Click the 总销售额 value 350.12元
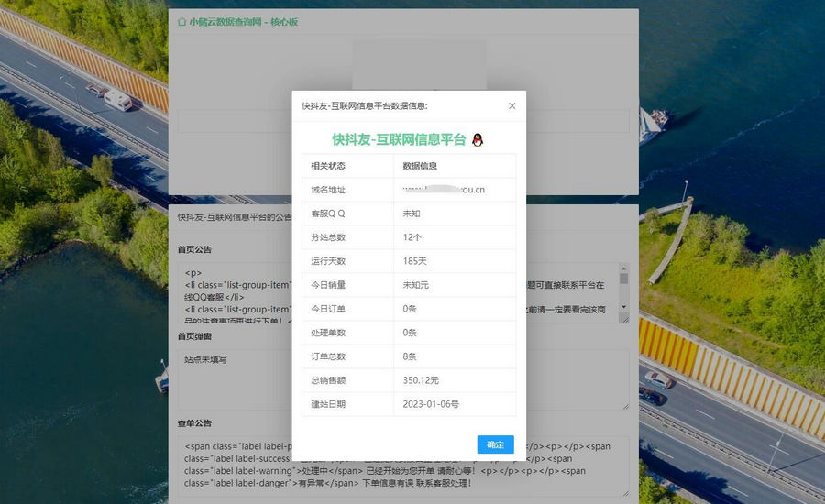The width and height of the screenshot is (825, 504). tap(421, 380)
